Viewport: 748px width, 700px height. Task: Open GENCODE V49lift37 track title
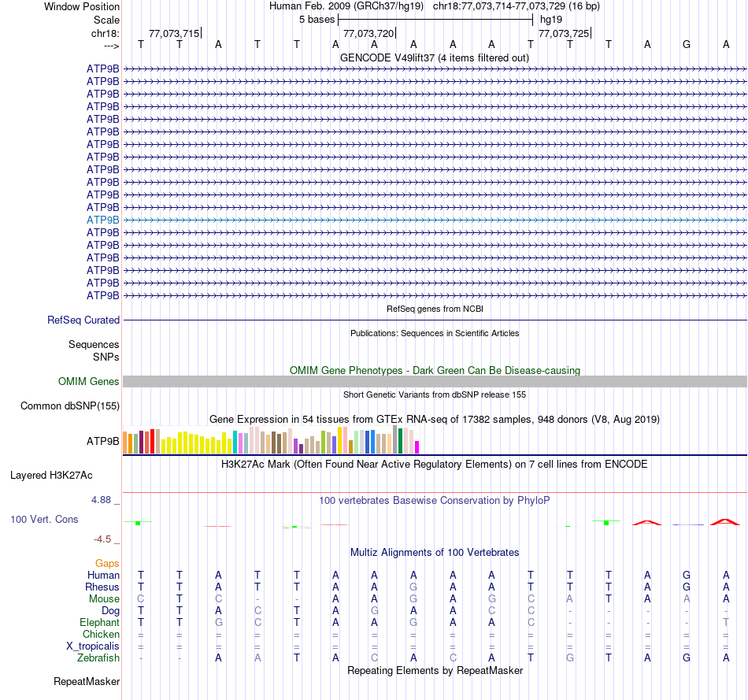point(435,58)
